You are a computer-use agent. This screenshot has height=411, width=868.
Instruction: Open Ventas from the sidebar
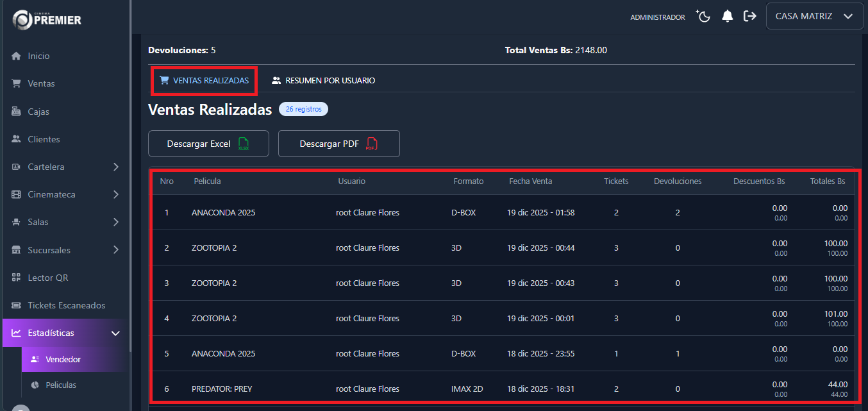coord(41,84)
